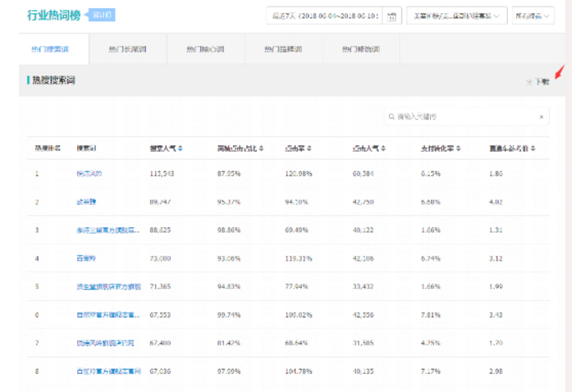This screenshot has width=572, height=392.
Task: Expand the category selection dropdown
Action: [456, 16]
